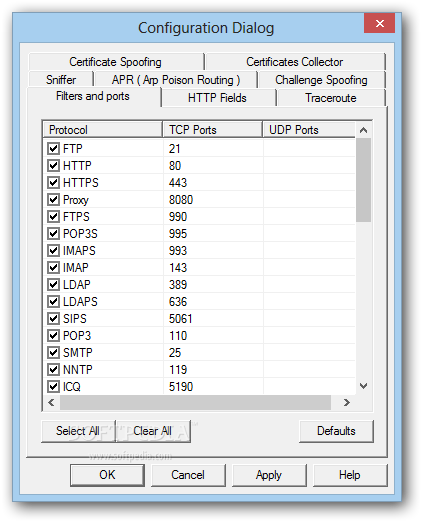Open the Sniffer tab
The image size is (422, 522).
tap(61, 80)
